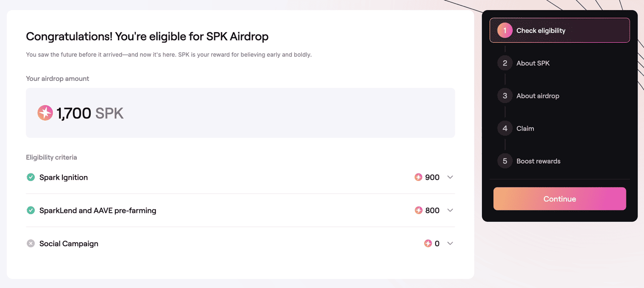Expand SparkLend and AAVE pre-farming details

450,211
